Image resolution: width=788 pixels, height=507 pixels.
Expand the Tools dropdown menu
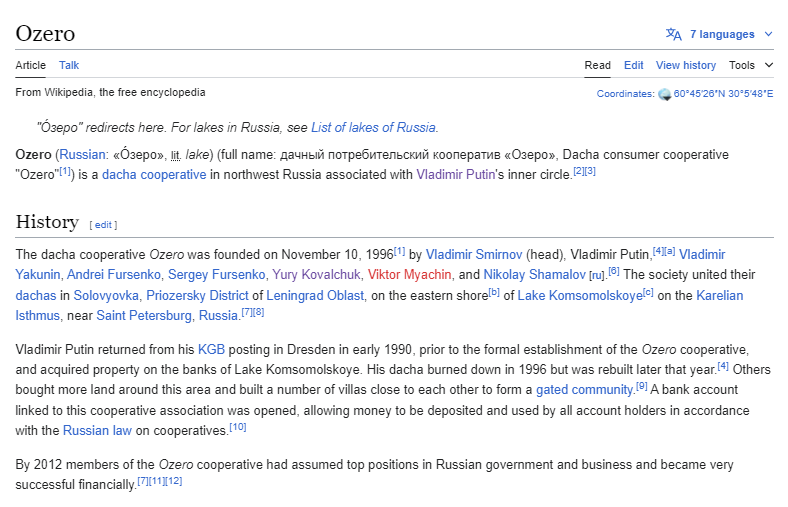[x=751, y=65]
